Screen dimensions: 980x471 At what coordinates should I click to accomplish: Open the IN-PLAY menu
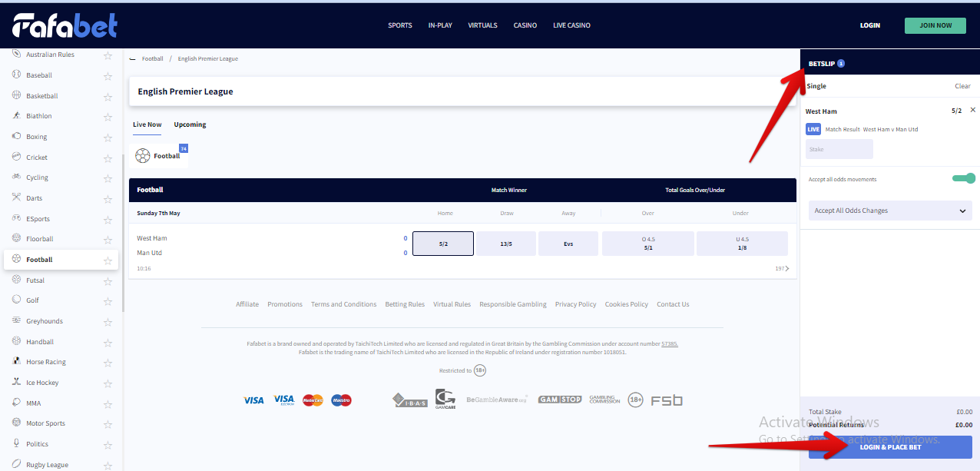pyautogui.click(x=440, y=25)
